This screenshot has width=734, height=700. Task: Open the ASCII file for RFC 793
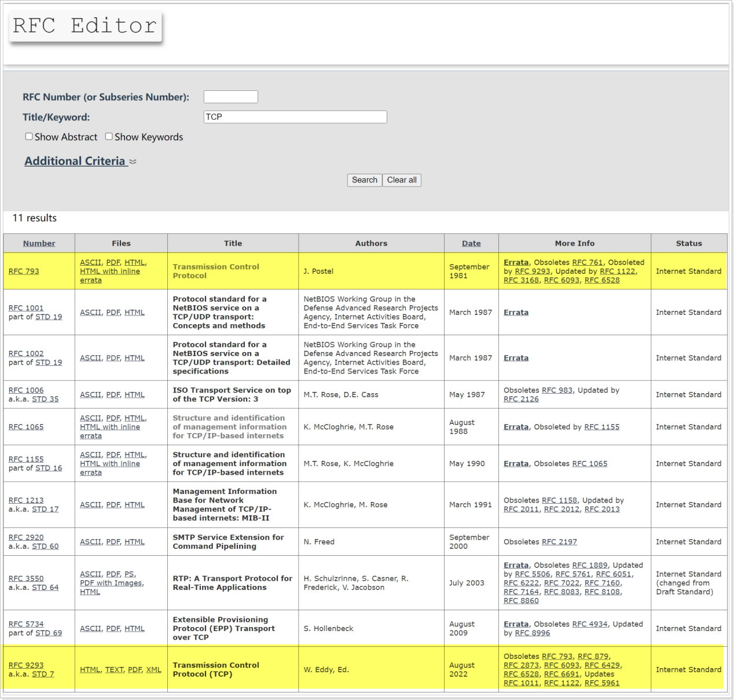90,262
